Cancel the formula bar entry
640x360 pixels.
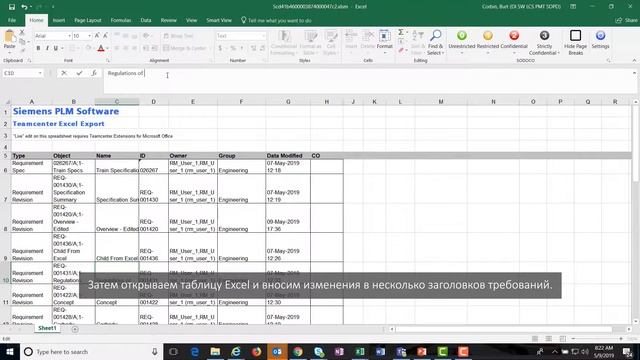tap(64, 73)
